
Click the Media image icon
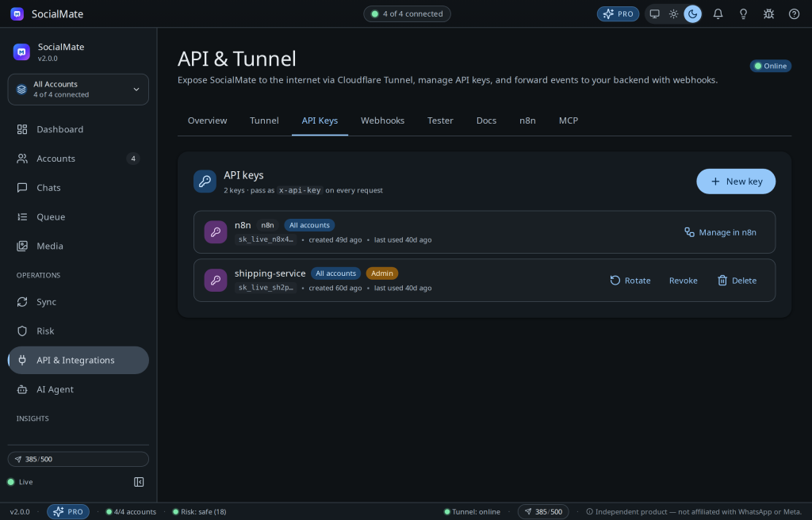coord(21,246)
